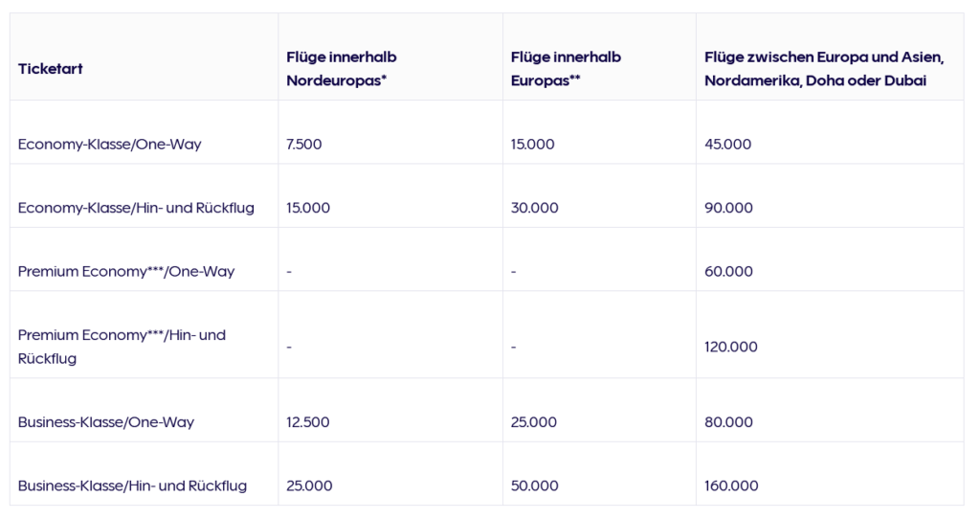Select the Premium Economy/One-Way row label
The image size is (980, 519).
click(126, 272)
